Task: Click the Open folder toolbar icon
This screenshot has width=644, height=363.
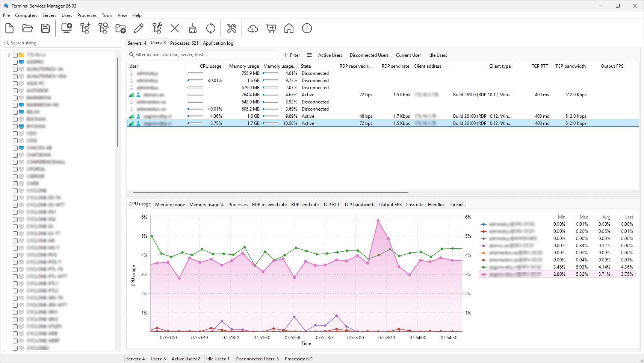Action: pyautogui.click(x=27, y=29)
